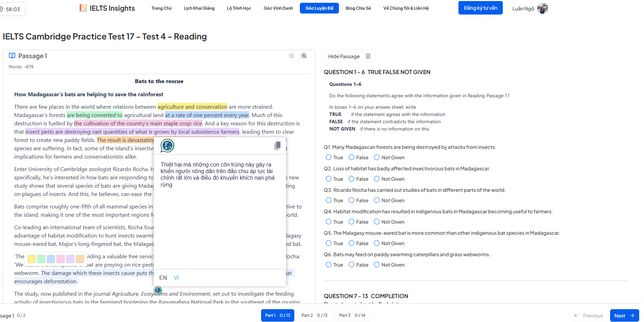
Task: Select Not Given for question Q5
Action: [377, 243]
